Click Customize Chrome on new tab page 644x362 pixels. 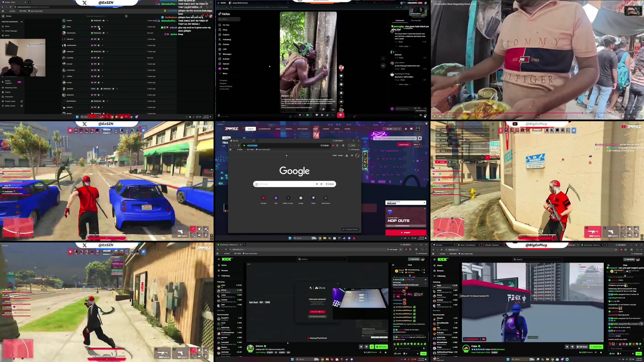pos(350,229)
